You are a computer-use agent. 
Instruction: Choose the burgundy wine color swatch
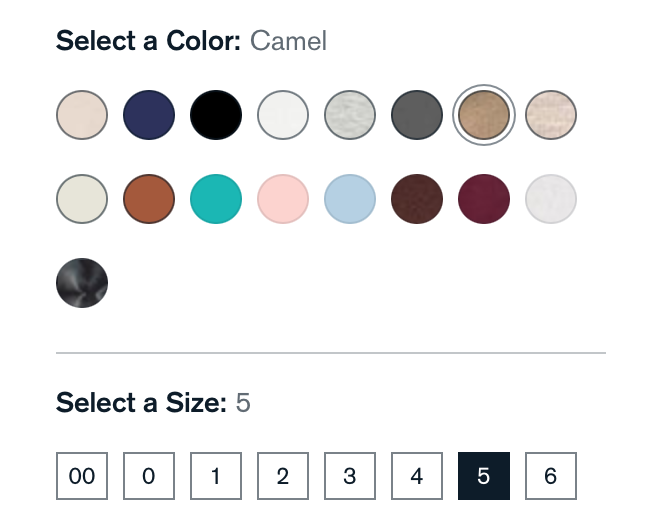(484, 199)
